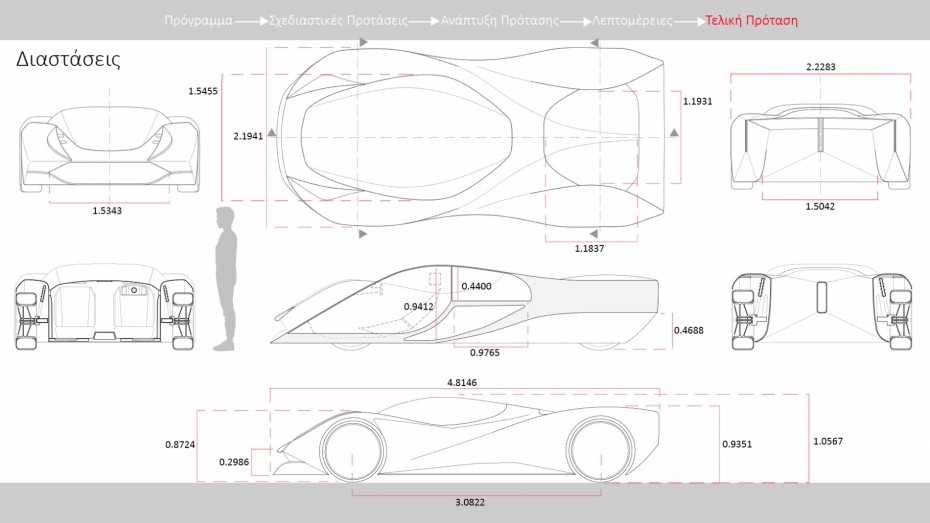Select the nose height value 0.2986
The height and width of the screenshot is (523, 930).
[x=234, y=462]
